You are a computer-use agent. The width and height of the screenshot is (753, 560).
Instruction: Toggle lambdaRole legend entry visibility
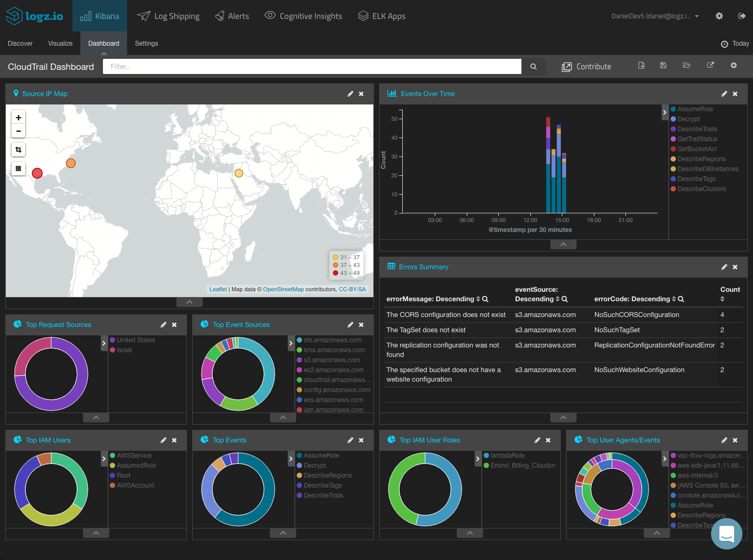(x=507, y=456)
